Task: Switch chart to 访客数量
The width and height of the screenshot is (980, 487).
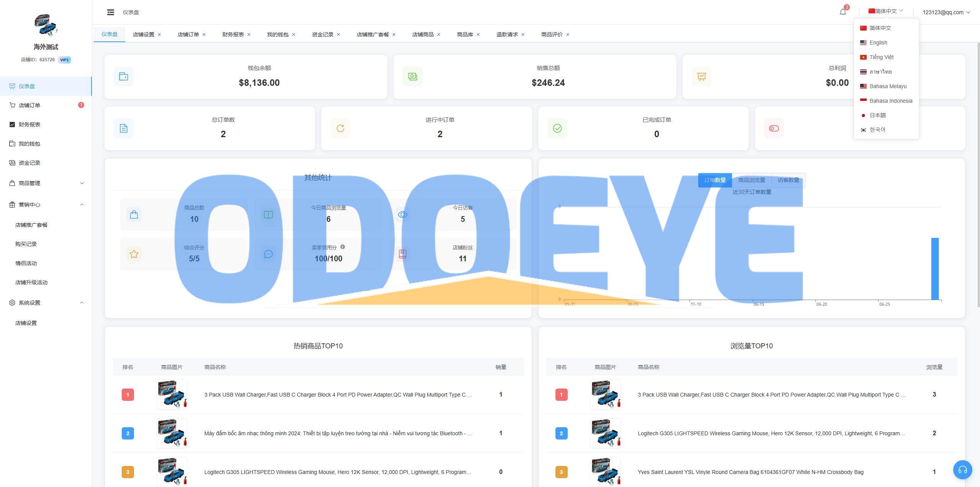Action: pyautogui.click(x=788, y=180)
